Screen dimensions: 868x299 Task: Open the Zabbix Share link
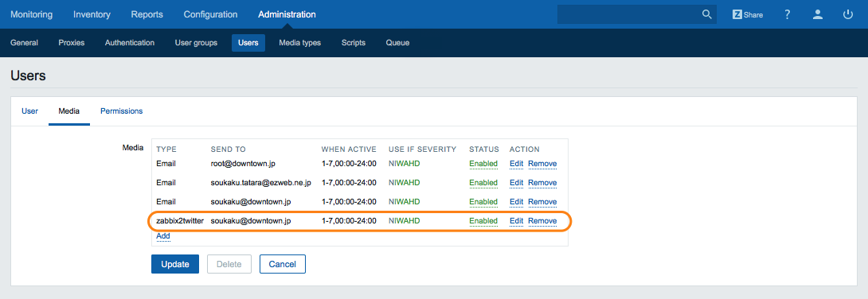[x=747, y=14]
